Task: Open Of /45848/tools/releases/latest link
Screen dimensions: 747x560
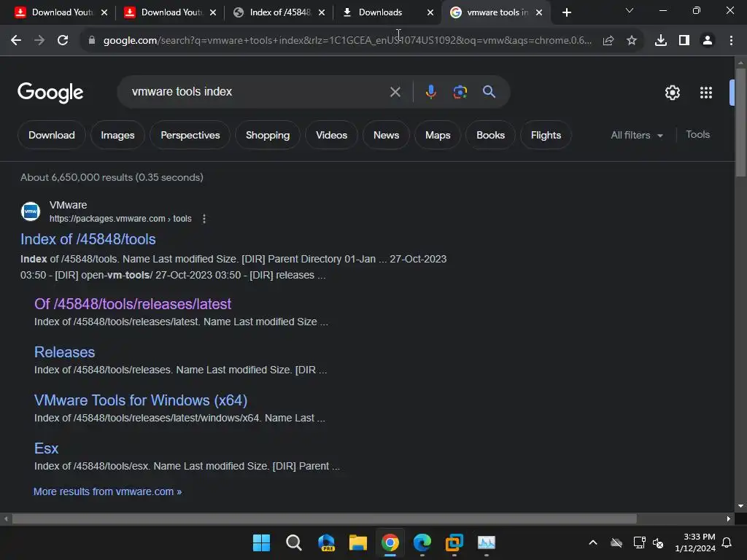Action: click(133, 304)
